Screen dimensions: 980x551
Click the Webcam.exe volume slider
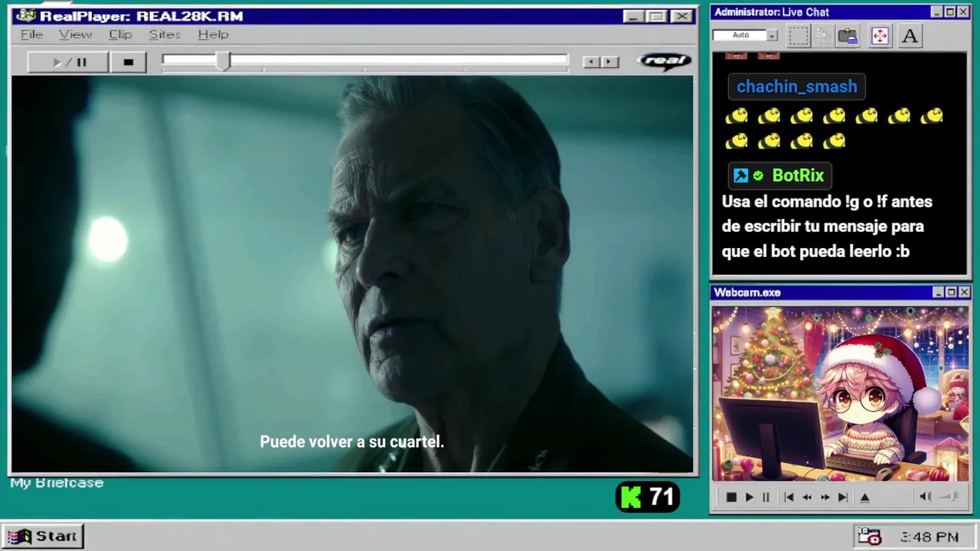949,497
